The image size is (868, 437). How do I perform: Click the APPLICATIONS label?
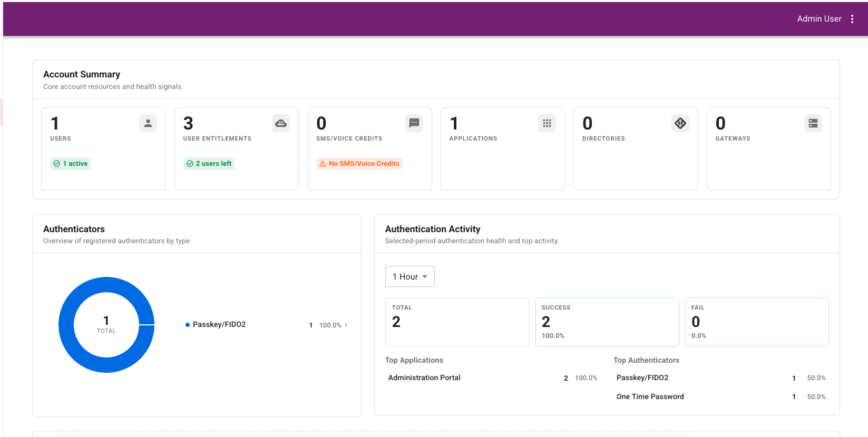(473, 138)
